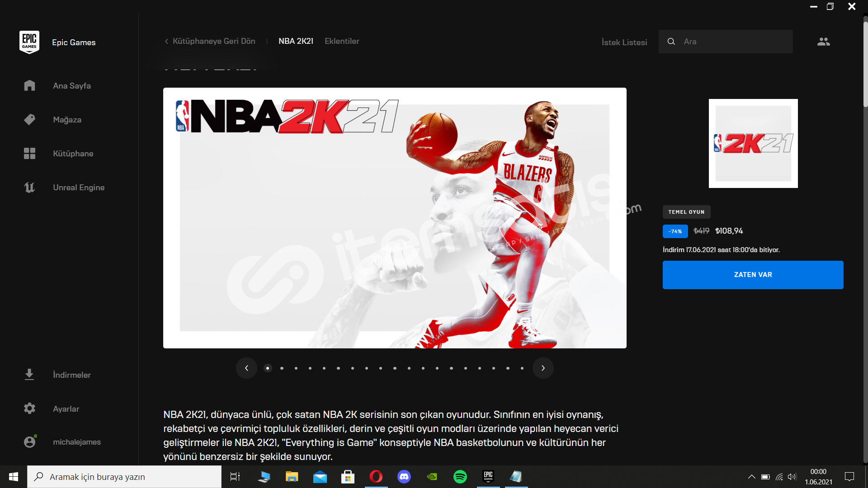Open File Explorer from the taskbar
The height and width of the screenshot is (488, 868).
point(292,477)
